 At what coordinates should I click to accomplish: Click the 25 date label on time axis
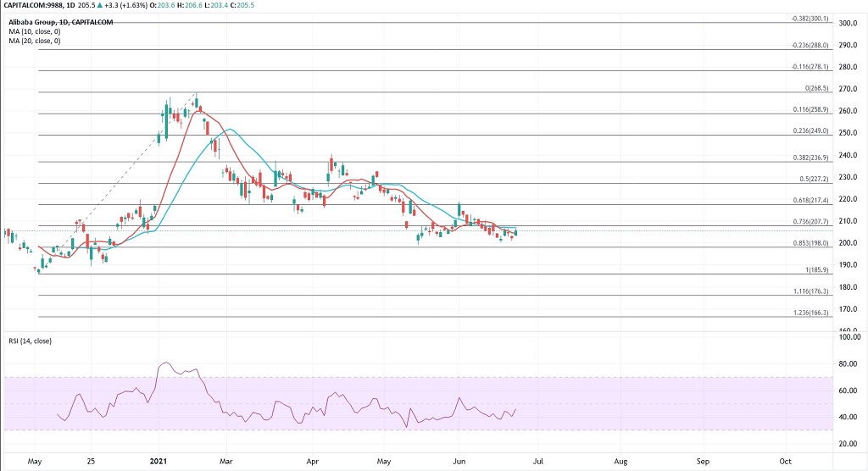[92, 461]
